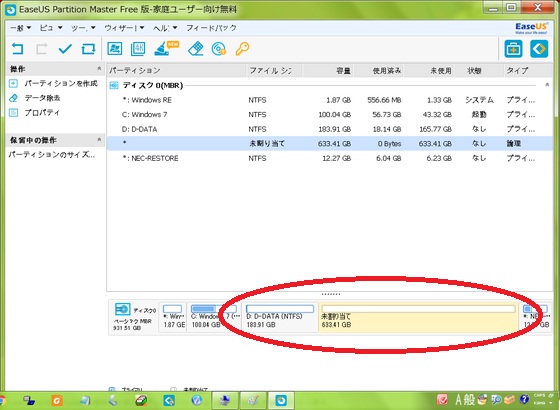Open the bootable disc creator icon

pyautogui.click(x=219, y=49)
